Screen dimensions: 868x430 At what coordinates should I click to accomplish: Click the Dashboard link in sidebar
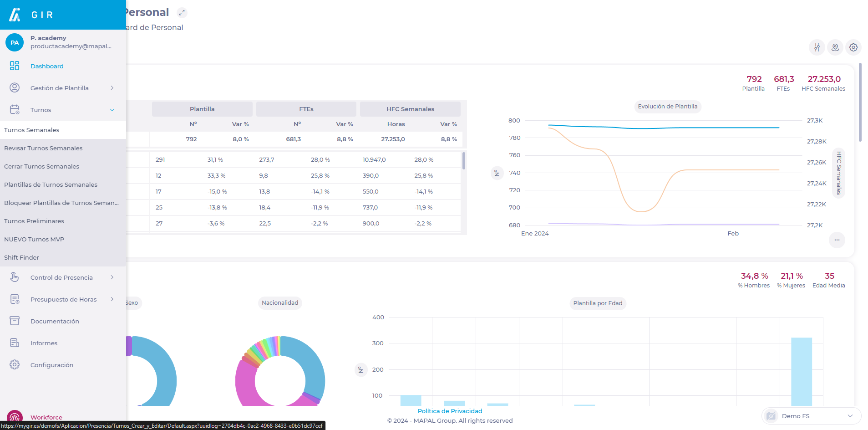[x=47, y=66]
